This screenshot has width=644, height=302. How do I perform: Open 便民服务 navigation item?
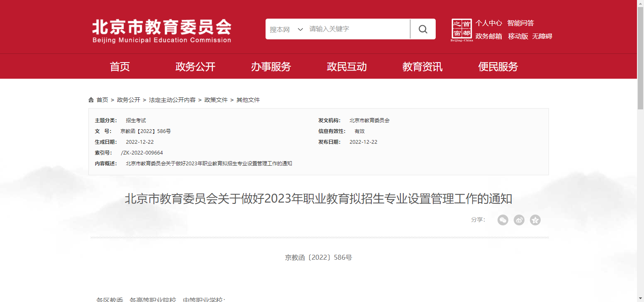point(498,67)
